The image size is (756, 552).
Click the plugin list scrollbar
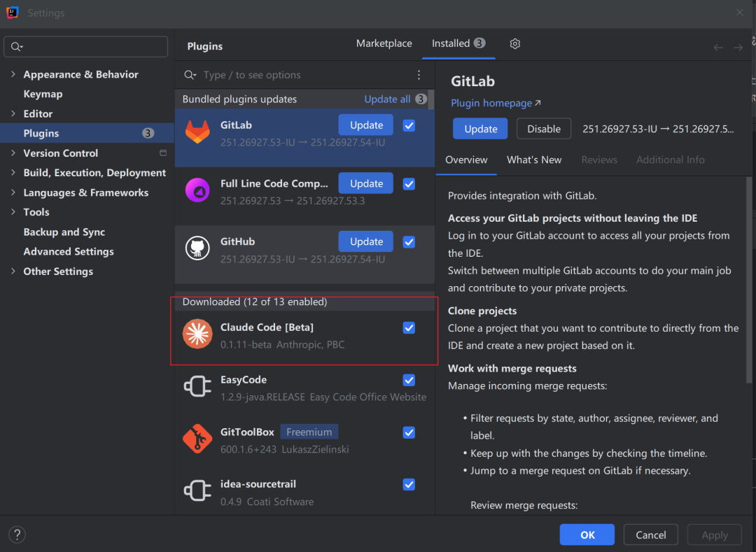pyautogui.click(x=431, y=100)
